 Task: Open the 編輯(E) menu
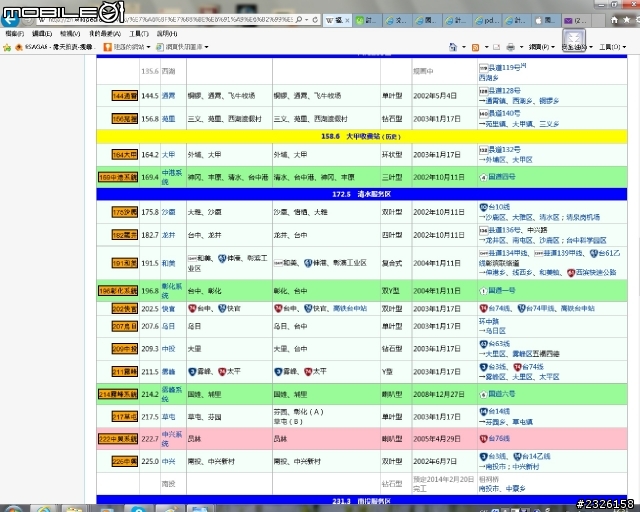coord(42,34)
